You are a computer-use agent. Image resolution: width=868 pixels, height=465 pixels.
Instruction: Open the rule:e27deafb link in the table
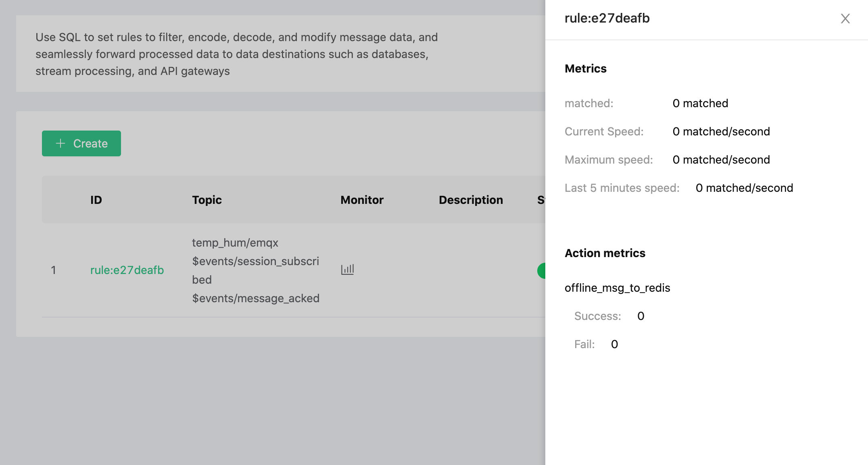(127, 270)
